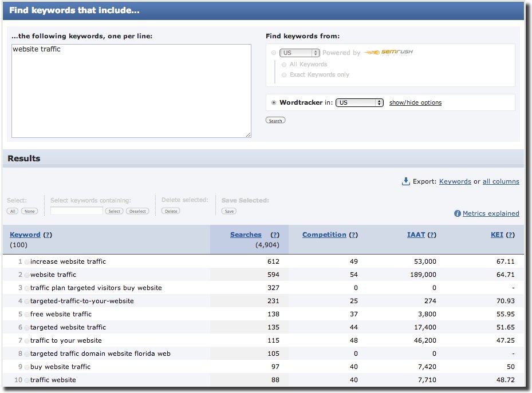
Task: Click the Metrics explained info icon
Action: coord(457,213)
